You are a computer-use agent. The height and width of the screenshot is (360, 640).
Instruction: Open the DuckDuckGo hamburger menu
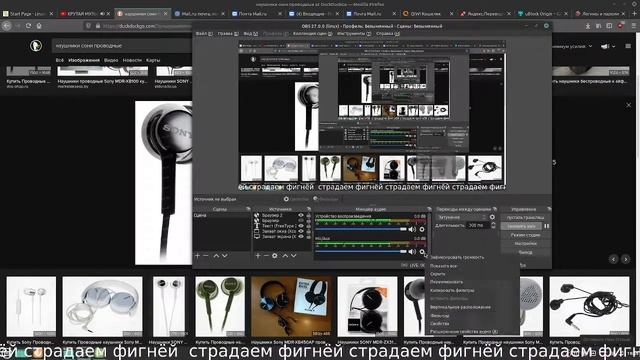[x=628, y=46]
